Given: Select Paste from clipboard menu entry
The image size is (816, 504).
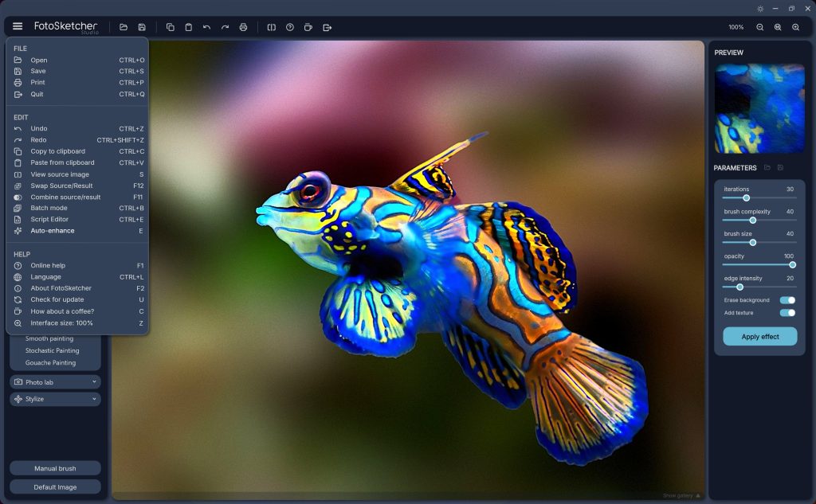Looking at the screenshot, I should tap(78, 162).
